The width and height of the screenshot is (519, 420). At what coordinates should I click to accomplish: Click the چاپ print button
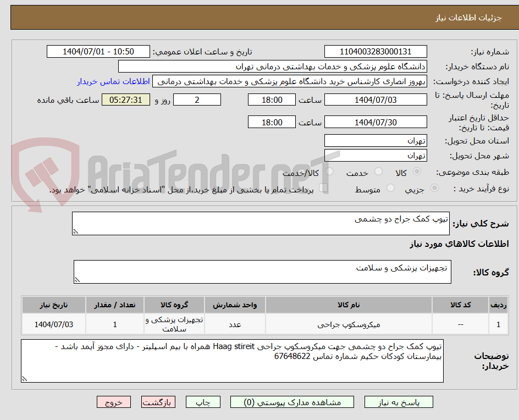[x=203, y=402]
